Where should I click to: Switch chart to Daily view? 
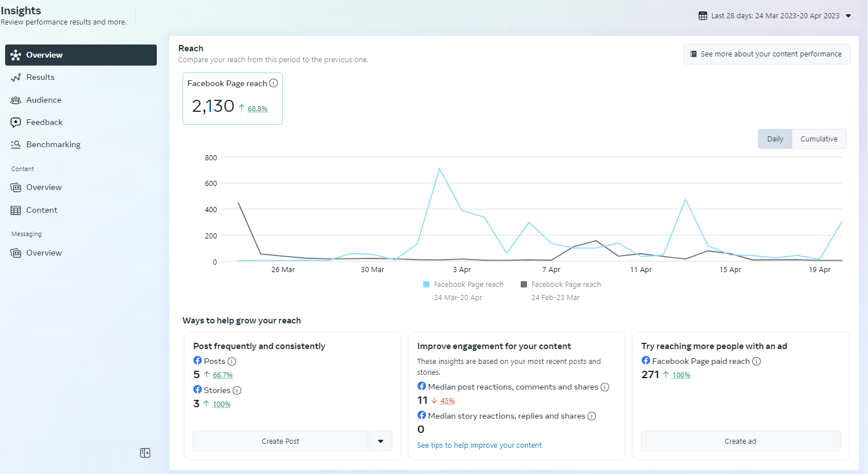click(775, 139)
